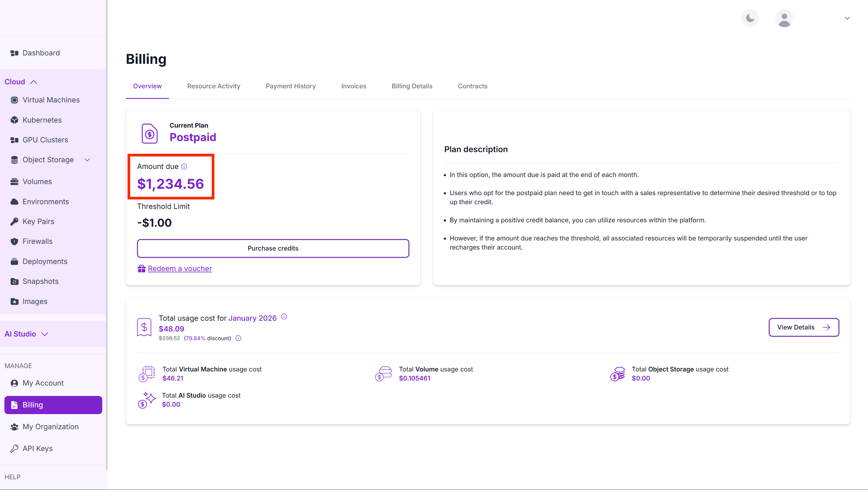Click the My Organization group icon
Image resolution: width=868 pixels, height=490 pixels.
coord(14,427)
